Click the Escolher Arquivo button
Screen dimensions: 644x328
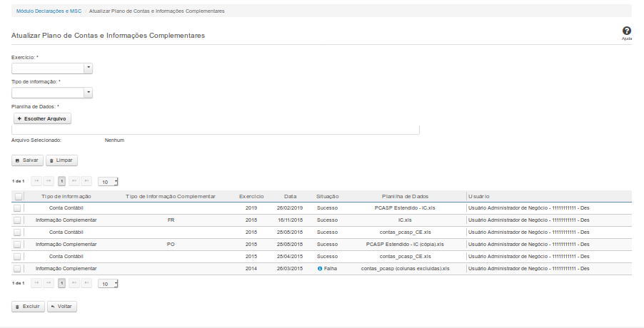(x=42, y=118)
